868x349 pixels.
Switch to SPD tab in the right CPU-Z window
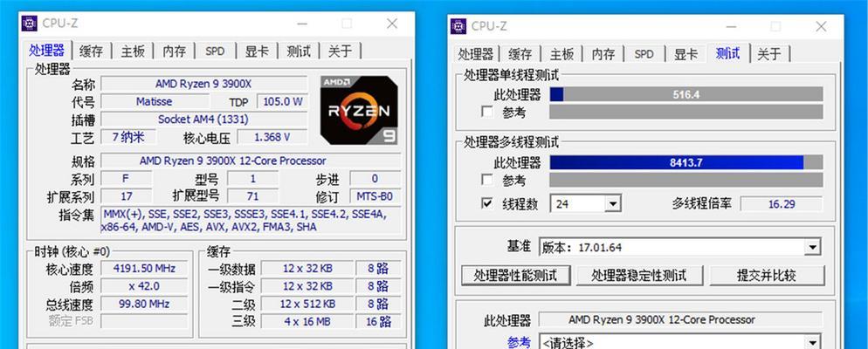pos(644,54)
